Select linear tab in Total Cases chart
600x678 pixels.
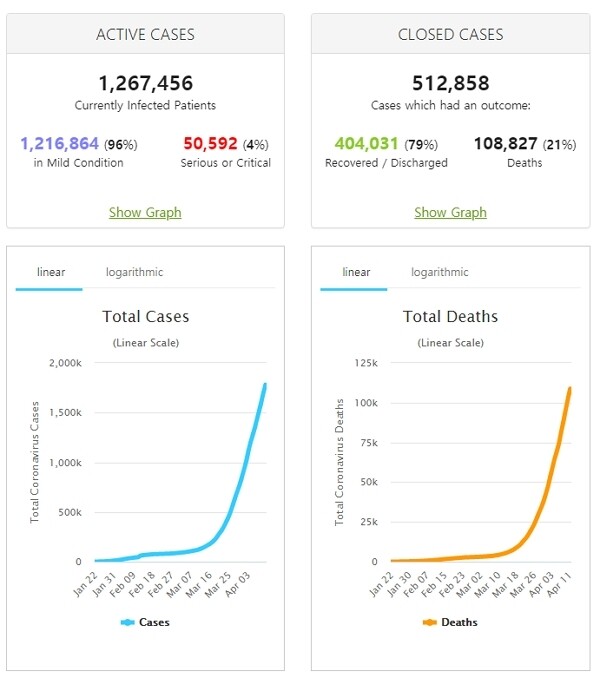click(51, 272)
